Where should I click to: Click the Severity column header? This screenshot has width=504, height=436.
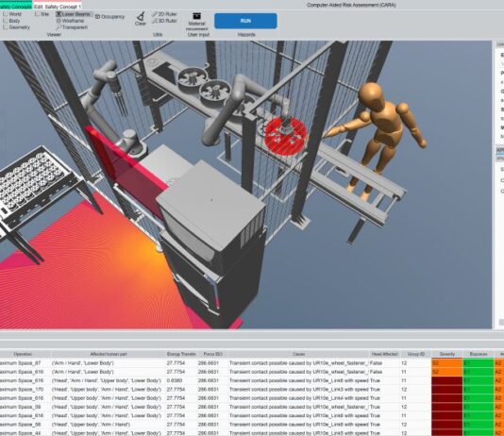447,354
